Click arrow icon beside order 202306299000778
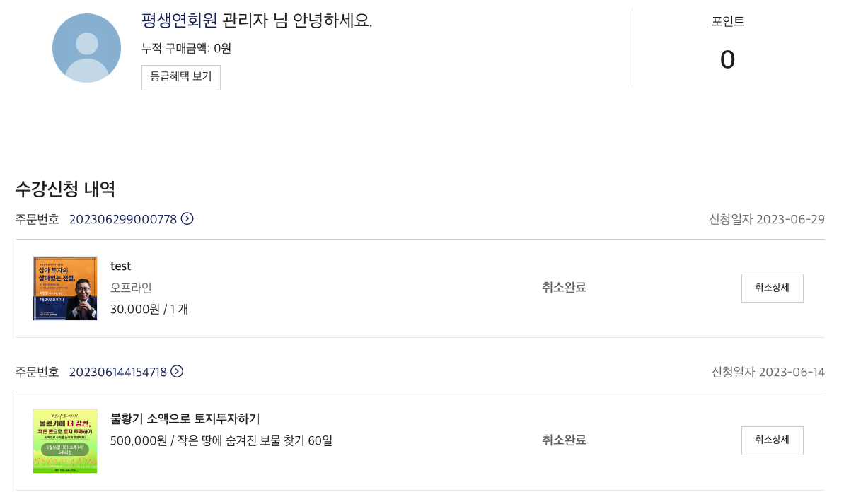Screen dimensions: 856x504 187,219
